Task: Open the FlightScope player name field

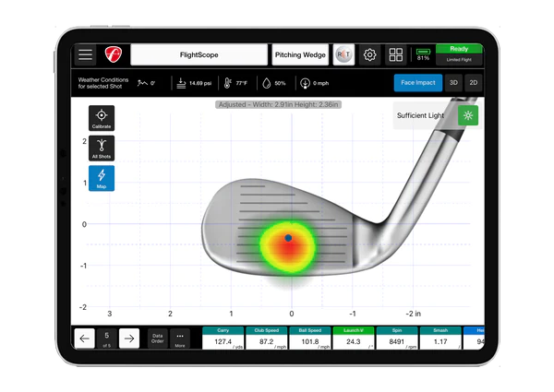Action: [199, 54]
